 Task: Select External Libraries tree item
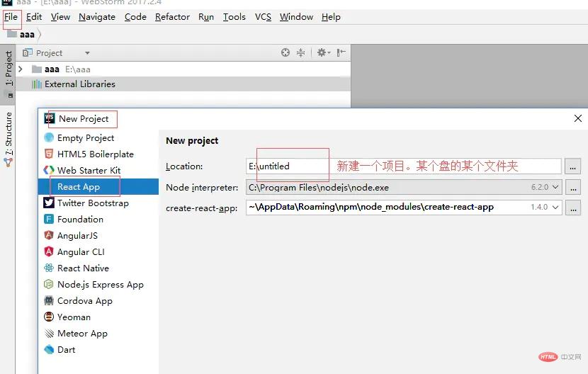point(183,84)
